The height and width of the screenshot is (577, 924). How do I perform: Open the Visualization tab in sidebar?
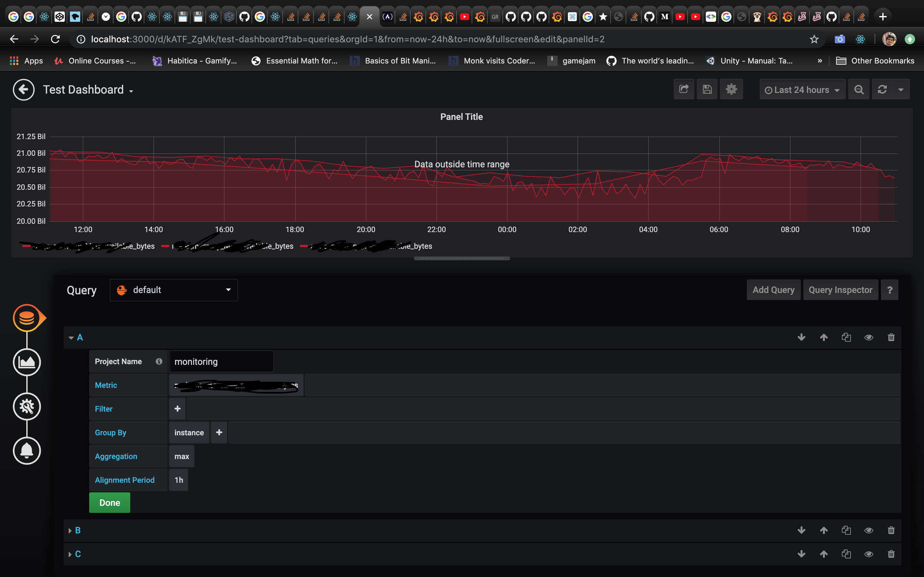[27, 362]
